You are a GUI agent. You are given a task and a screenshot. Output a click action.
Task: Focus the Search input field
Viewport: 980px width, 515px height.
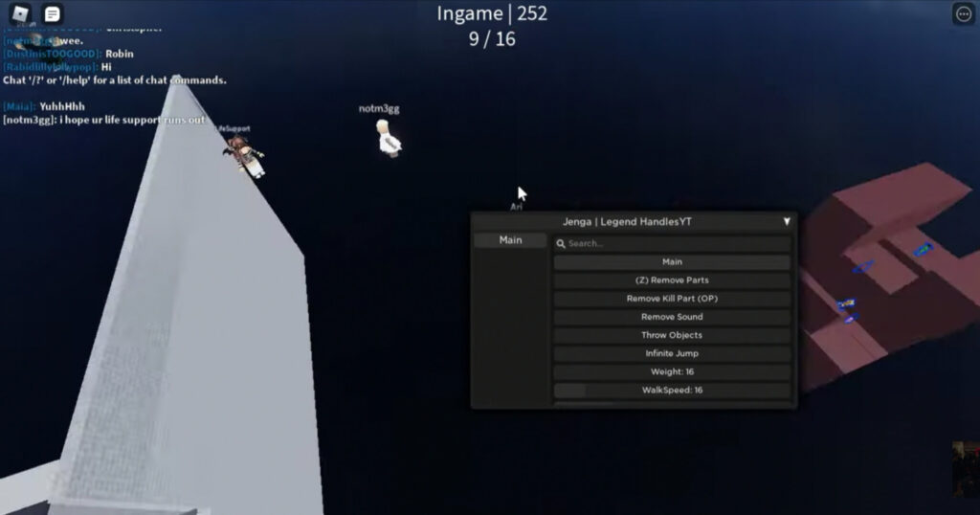click(672, 244)
